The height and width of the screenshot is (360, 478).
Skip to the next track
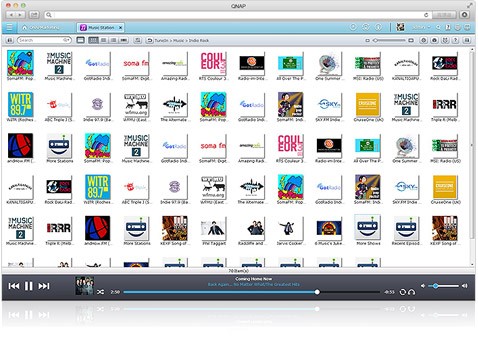[x=44, y=286]
